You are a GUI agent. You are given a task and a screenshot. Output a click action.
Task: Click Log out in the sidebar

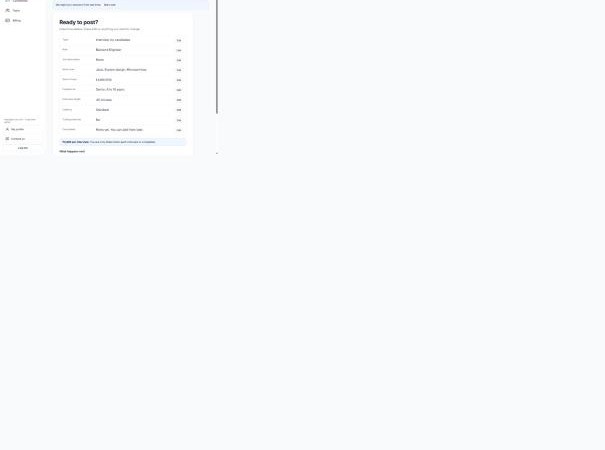[23, 148]
